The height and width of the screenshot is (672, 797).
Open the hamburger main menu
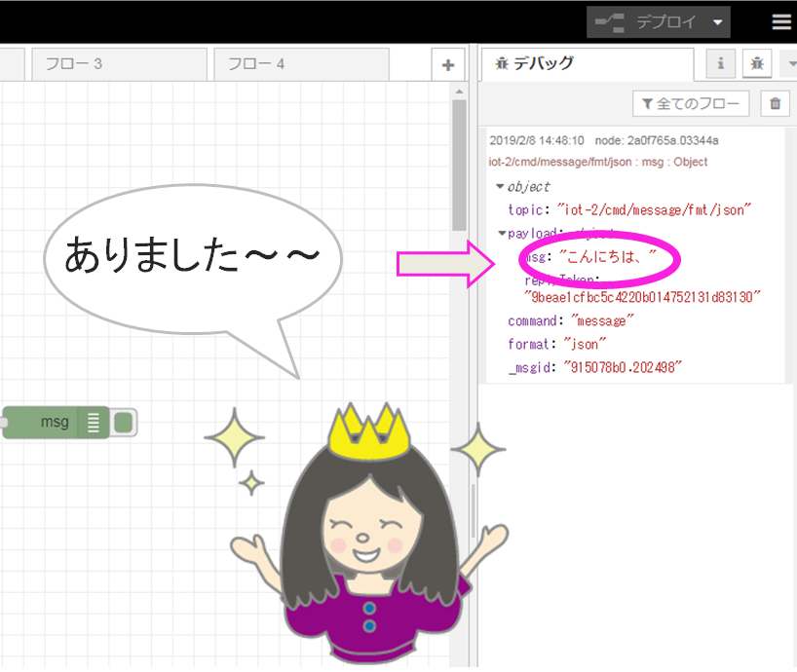click(781, 21)
